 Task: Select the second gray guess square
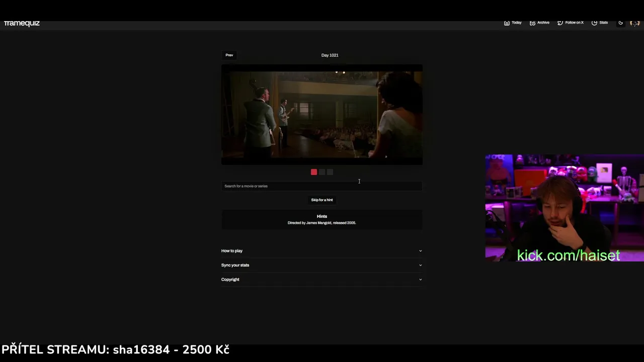(322, 172)
